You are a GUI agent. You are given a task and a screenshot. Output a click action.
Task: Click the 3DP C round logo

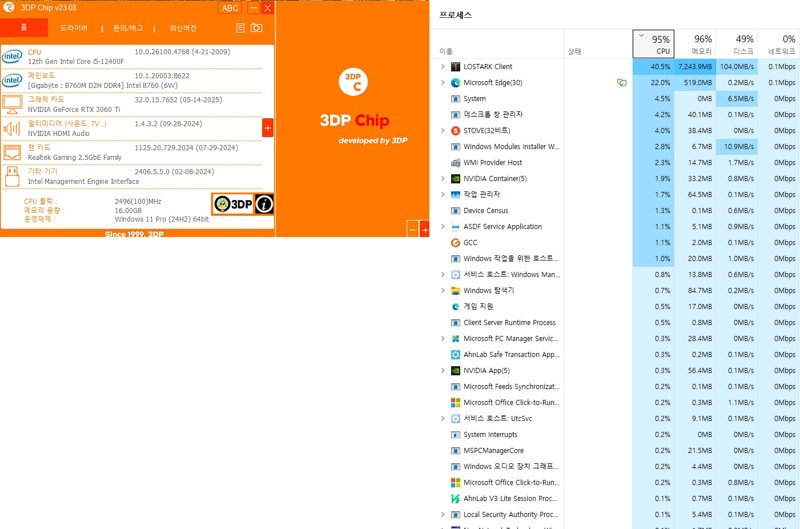coord(353,82)
